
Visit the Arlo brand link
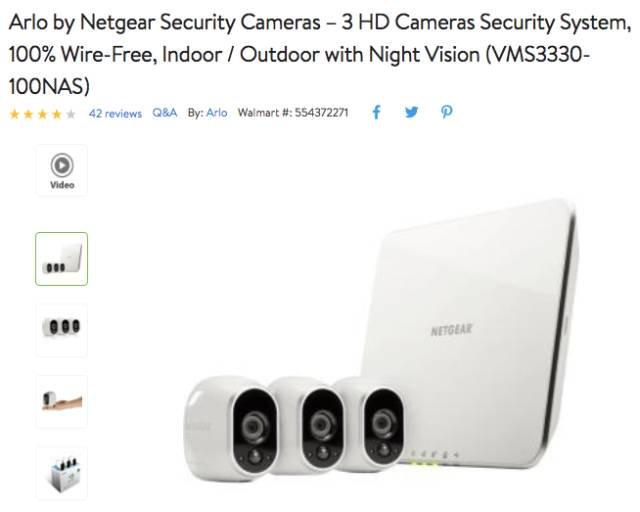tap(217, 113)
